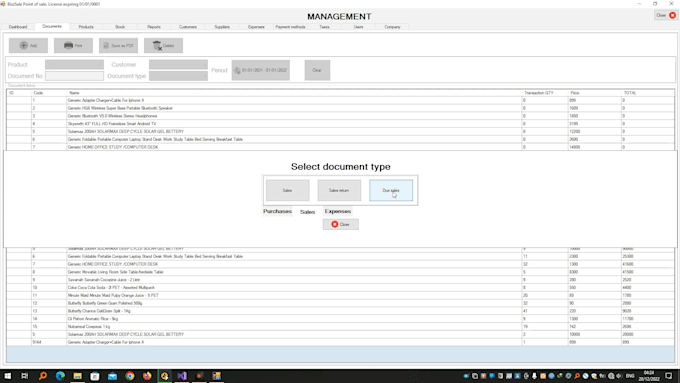Choose the Sales return document type
The width and height of the screenshot is (680, 383).
[339, 190]
